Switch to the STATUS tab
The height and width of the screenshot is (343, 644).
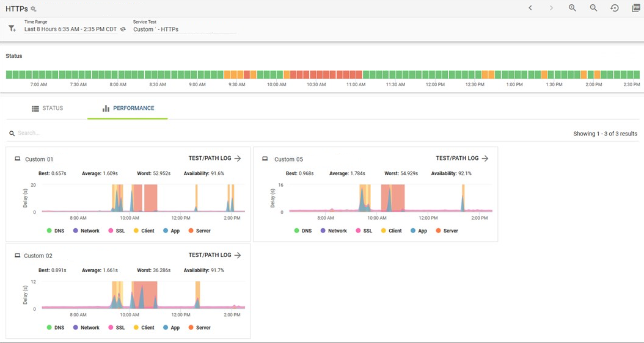click(48, 108)
